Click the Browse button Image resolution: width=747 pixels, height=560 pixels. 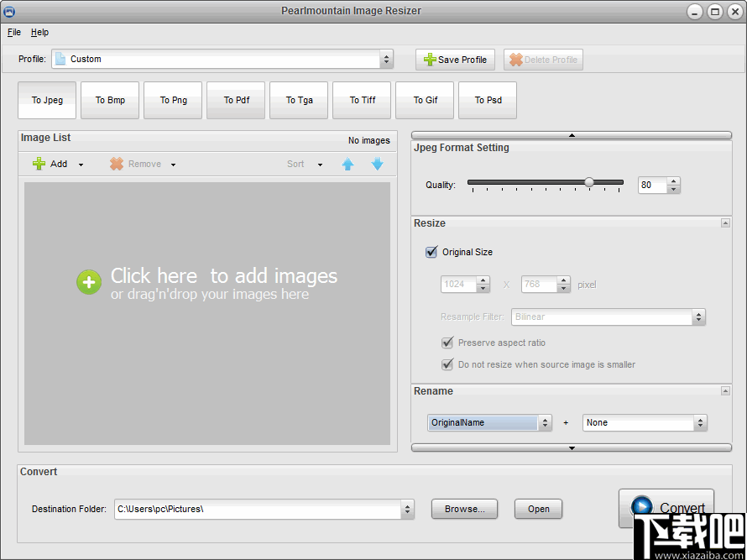[464, 509]
